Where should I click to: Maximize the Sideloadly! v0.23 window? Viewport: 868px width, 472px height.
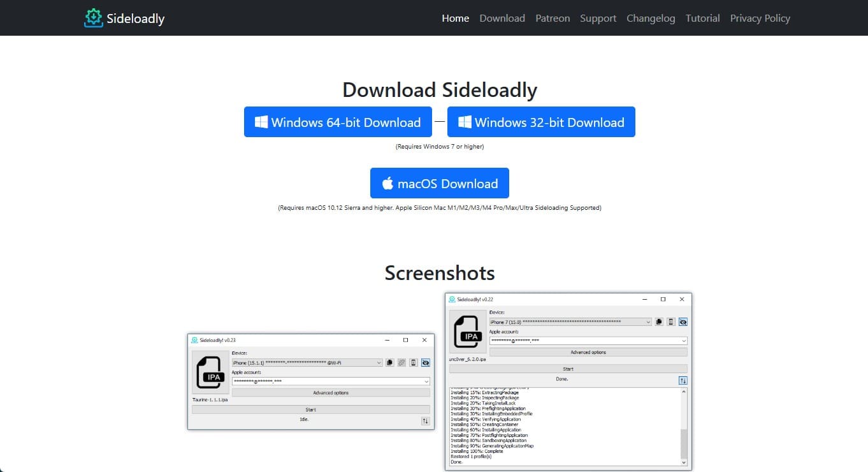405,340
